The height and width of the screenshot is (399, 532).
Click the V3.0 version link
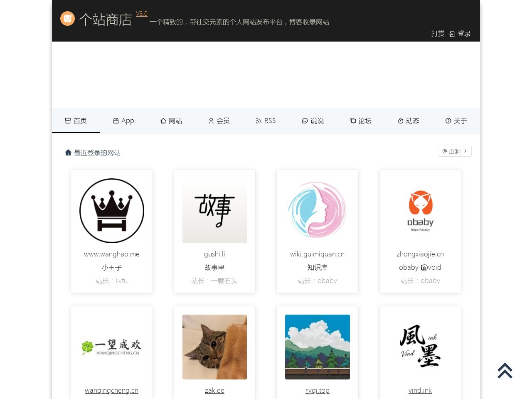click(x=142, y=14)
